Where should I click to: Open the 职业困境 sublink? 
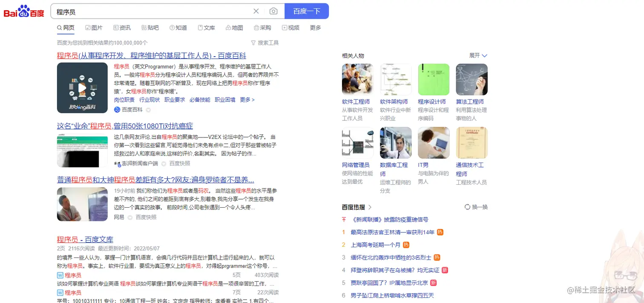[x=225, y=100]
